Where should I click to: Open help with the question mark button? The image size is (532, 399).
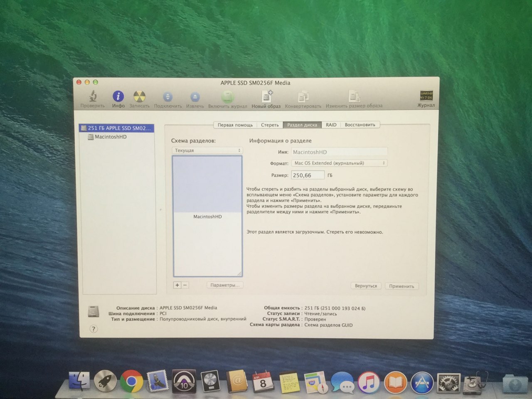[94, 329]
